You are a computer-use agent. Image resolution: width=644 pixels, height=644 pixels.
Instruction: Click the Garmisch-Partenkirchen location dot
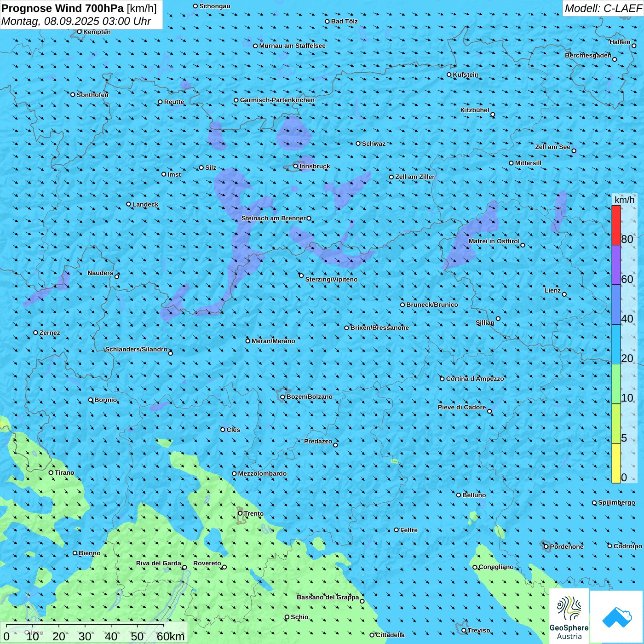point(236,100)
